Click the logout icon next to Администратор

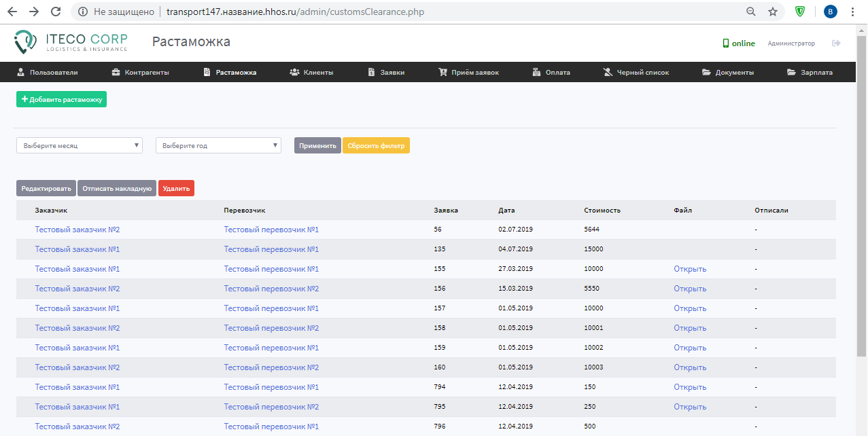(836, 43)
